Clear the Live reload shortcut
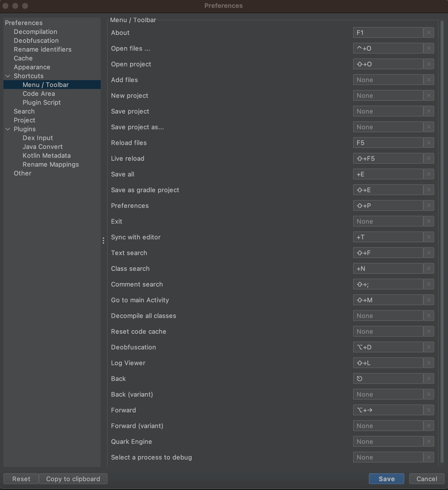 [429, 158]
